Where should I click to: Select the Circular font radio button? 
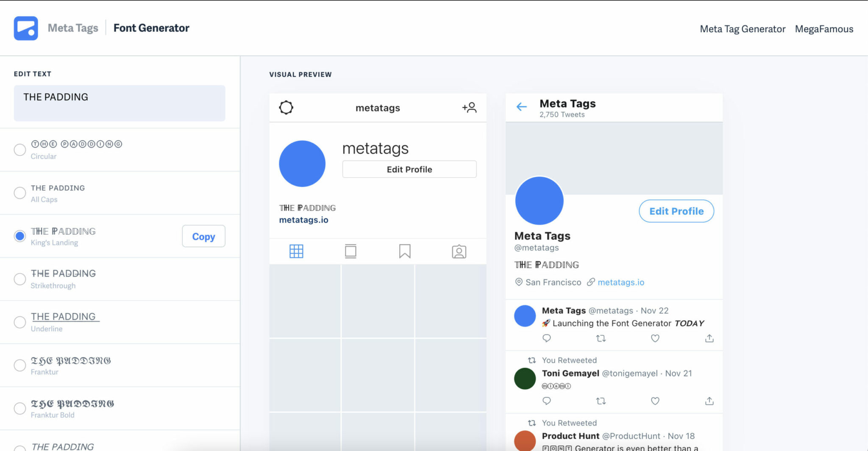pyautogui.click(x=20, y=150)
